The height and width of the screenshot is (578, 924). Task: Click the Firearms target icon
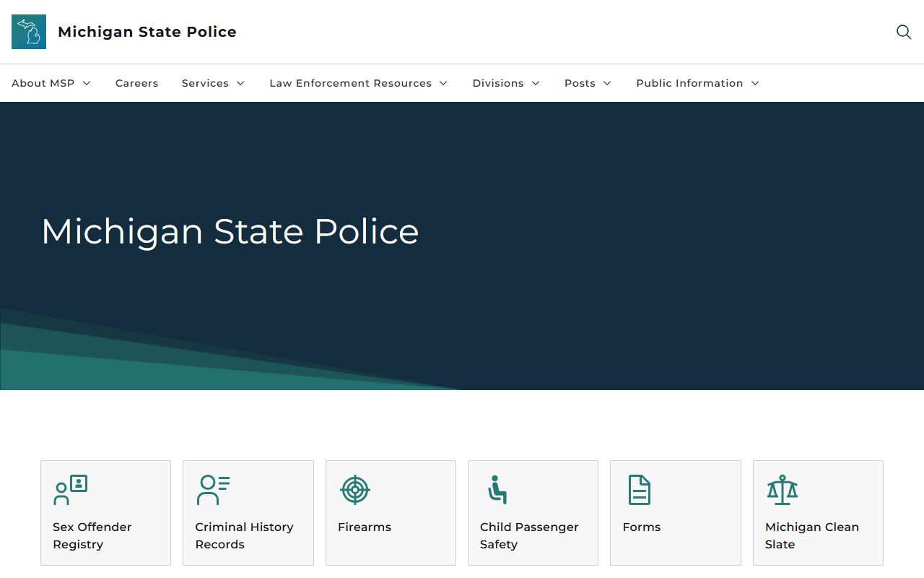[x=355, y=490]
